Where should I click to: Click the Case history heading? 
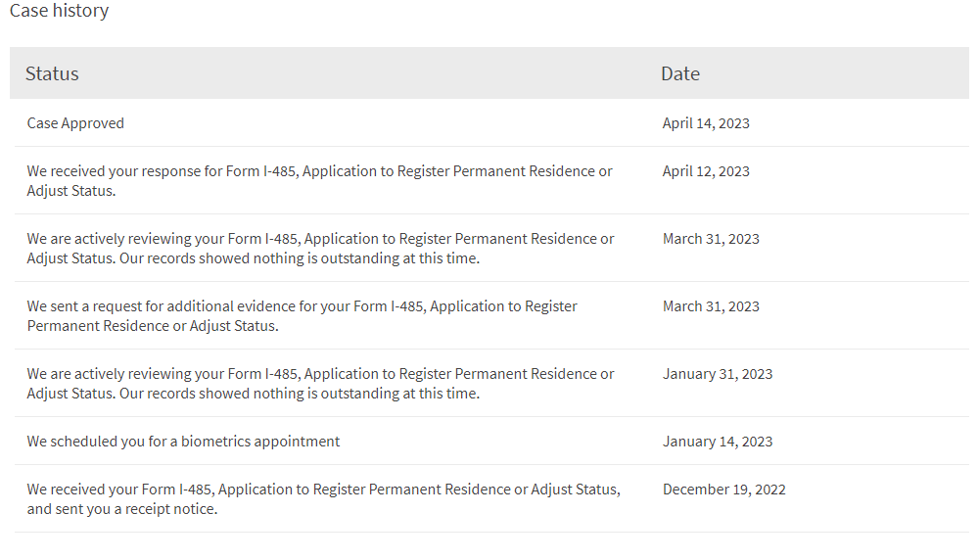60,11
